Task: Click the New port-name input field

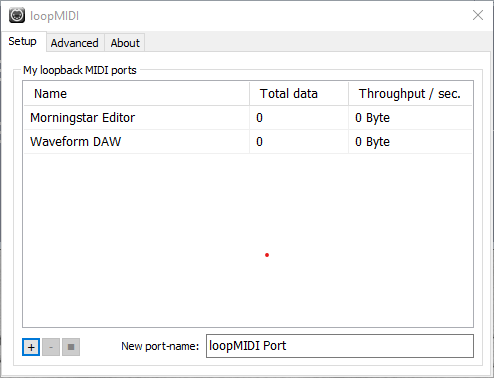Action: (340, 346)
